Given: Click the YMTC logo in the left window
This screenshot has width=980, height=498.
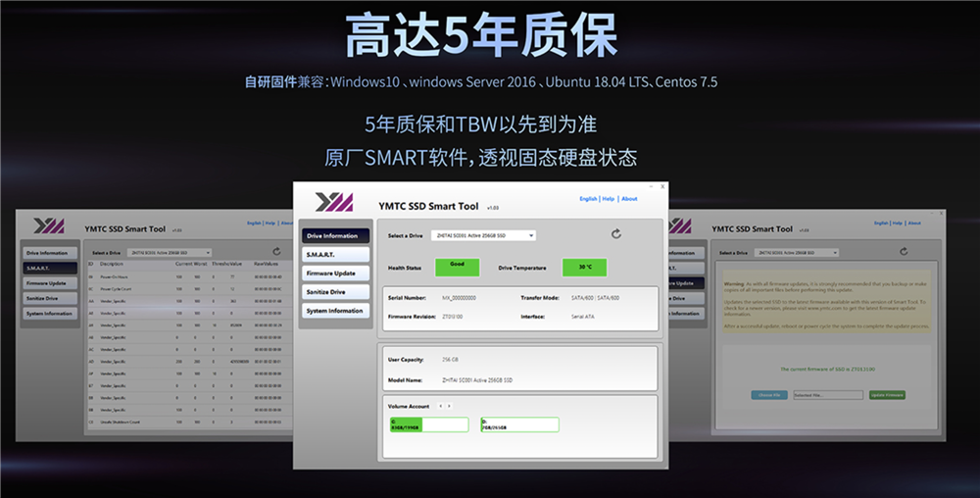Looking at the screenshot, I should point(49,225).
